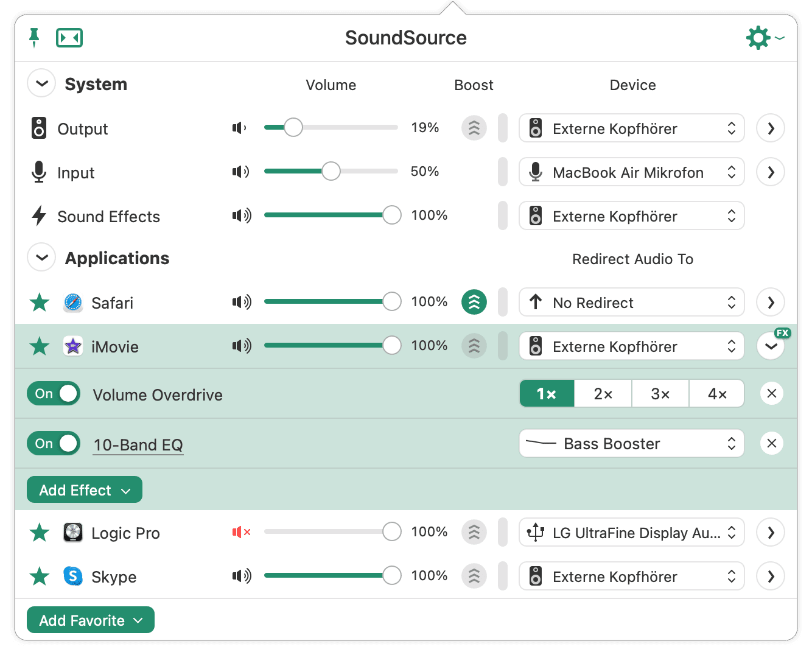
Task: Open Skype redirect device dropdown
Action: pyautogui.click(x=632, y=576)
